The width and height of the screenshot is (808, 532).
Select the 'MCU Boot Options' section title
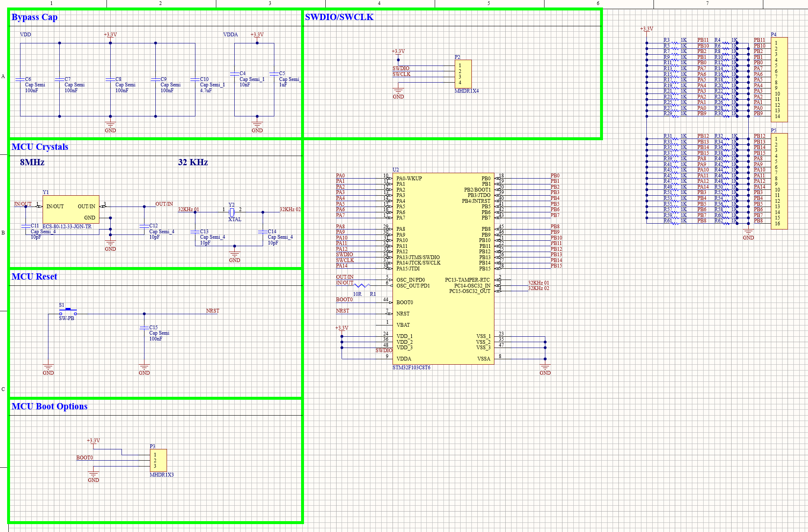[x=49, y=406]
